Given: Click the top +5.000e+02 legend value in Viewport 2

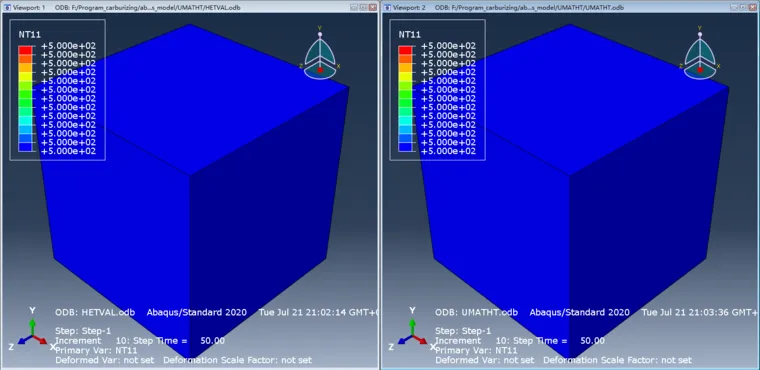Looking at the screenshot, I should 448,46.
